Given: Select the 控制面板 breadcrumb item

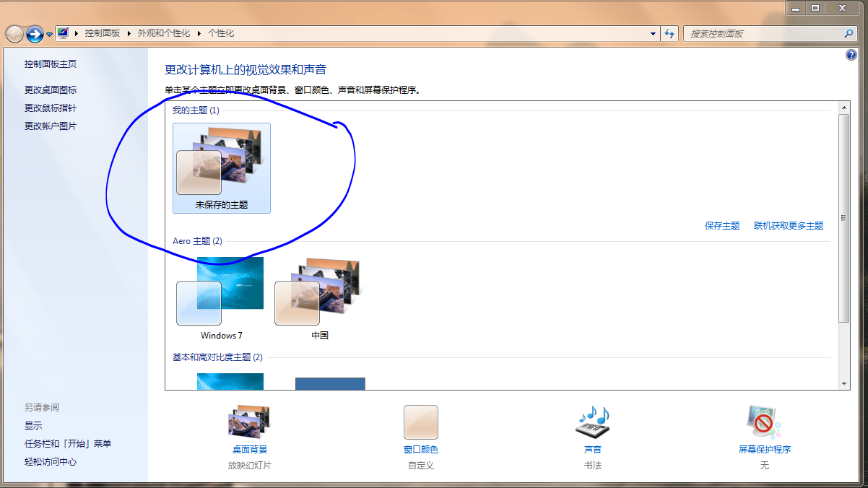Looking at the screenshot, I should (x=103, y=34).
